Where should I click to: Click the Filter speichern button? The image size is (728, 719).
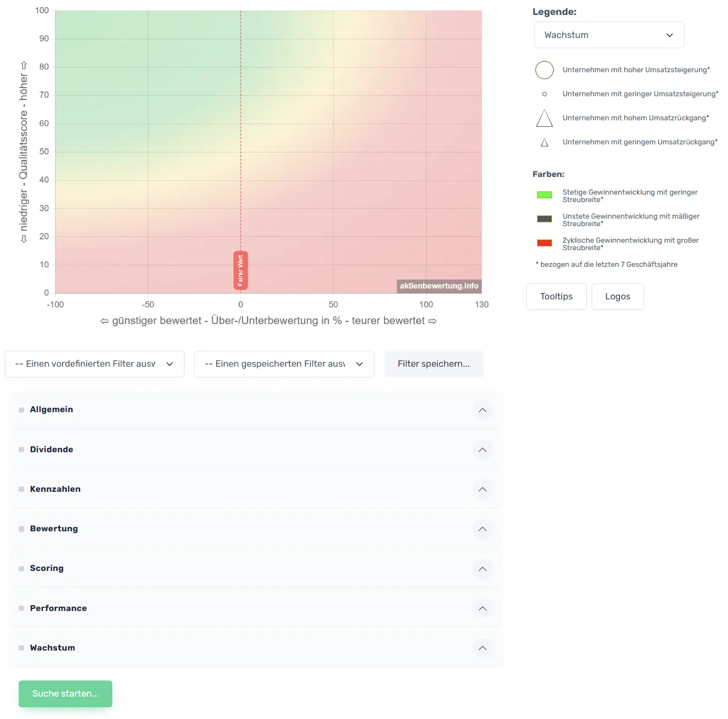(x=434, y=364)
